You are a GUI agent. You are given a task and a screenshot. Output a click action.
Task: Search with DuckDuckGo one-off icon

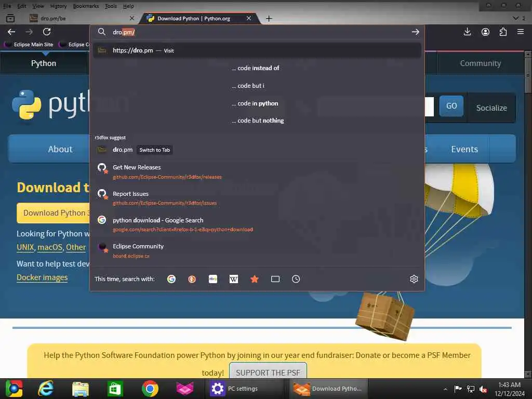pyautogui.click(x=192, y=279)
